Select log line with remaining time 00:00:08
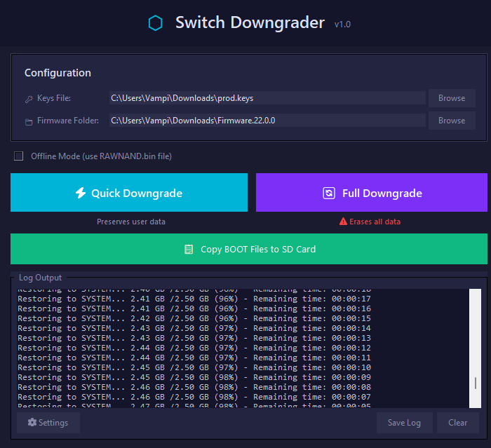 [x=194, y=387]
